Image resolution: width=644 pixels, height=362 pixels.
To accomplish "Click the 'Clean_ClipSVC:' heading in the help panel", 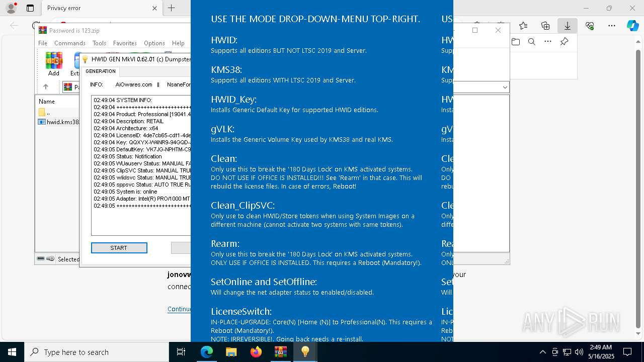I will pyautogui.click(x=243, y=205).
